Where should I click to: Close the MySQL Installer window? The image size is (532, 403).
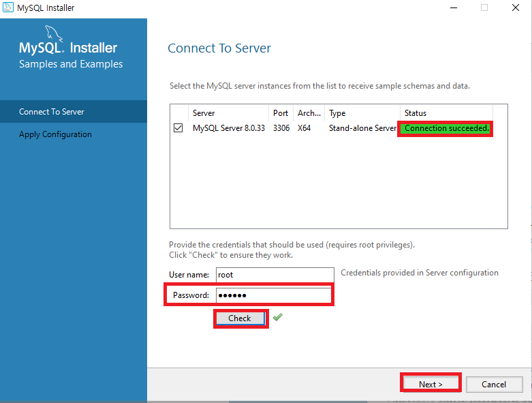coord(516,8)
